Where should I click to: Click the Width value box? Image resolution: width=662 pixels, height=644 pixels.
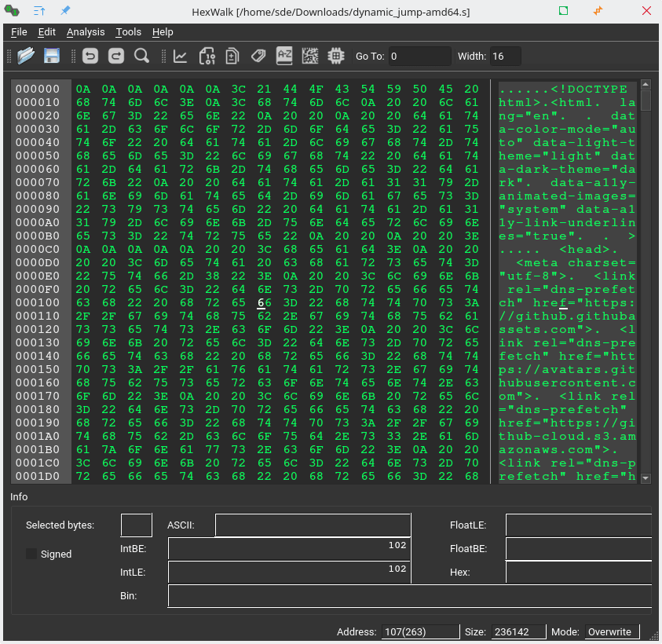click(x=506, y=56)
